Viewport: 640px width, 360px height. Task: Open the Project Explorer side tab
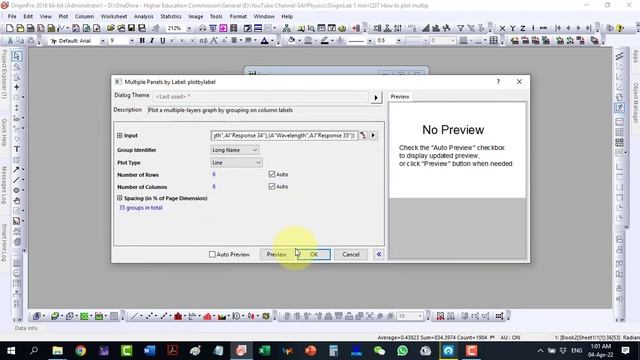pos(4,74)
